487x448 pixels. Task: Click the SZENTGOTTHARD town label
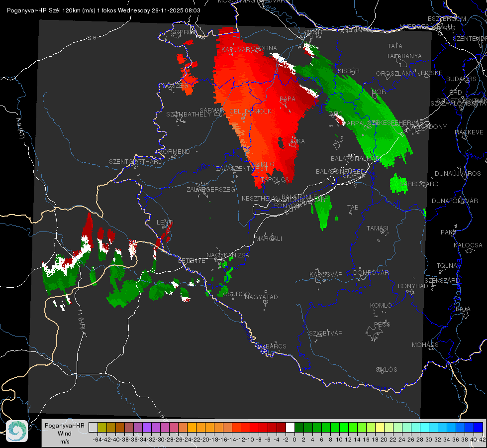click(x=136, y=162)
